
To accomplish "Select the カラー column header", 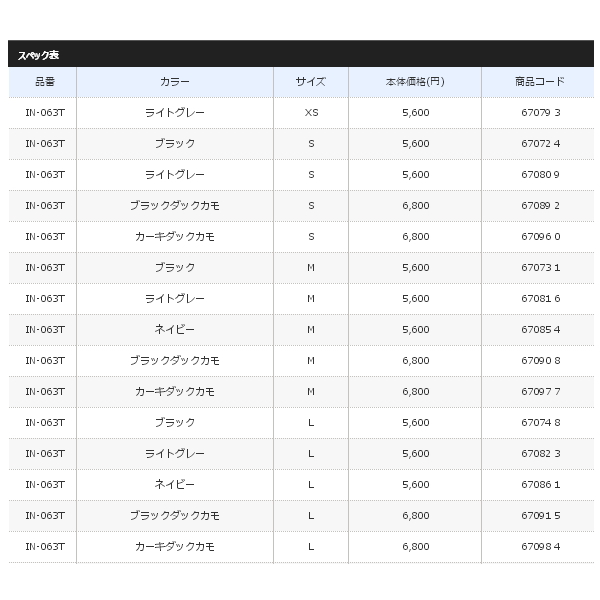I will [x=175, y=82].
